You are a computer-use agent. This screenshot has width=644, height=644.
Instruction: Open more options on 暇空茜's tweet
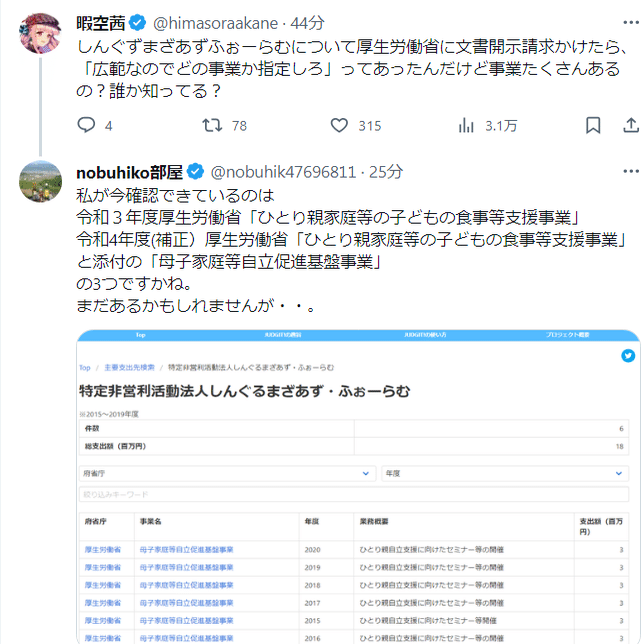(x=631, y=22)
